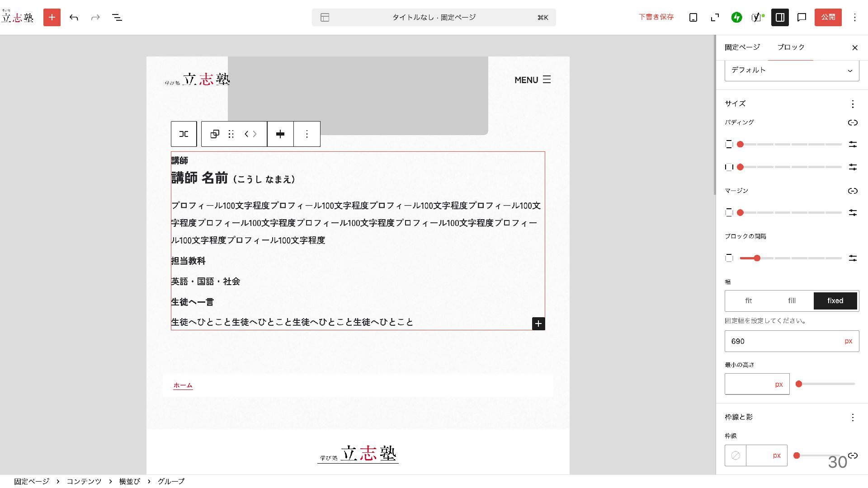This screenshot has height=488, width=868.
Task: Open the Yoast SEO panel icon
Action: pyautogui.click(x=757, y=17)
